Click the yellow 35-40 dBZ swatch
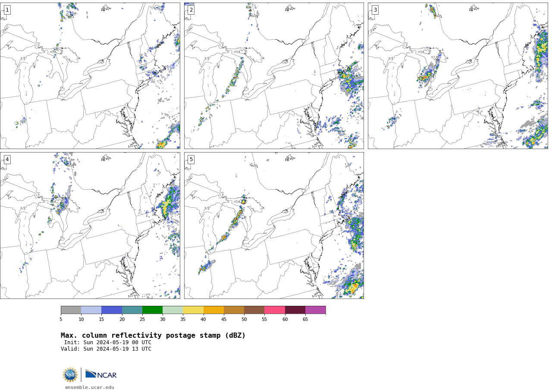Viewport: 552px width, 392px height. click(x=193, y=310)
